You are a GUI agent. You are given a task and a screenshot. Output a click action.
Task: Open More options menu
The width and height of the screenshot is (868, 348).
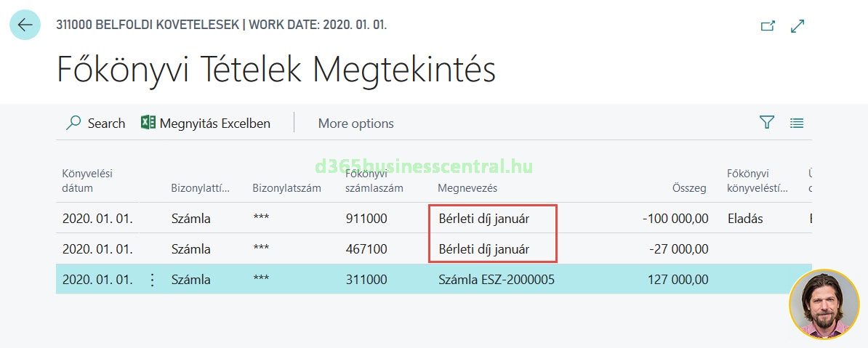(x=355, y=124)
